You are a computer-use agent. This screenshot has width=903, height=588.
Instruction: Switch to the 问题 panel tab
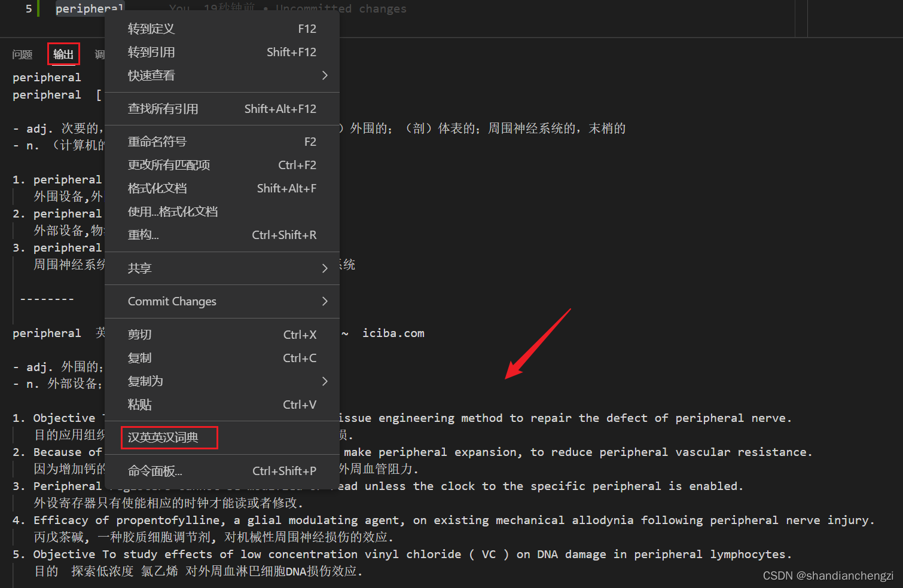[x=22, y=54]
